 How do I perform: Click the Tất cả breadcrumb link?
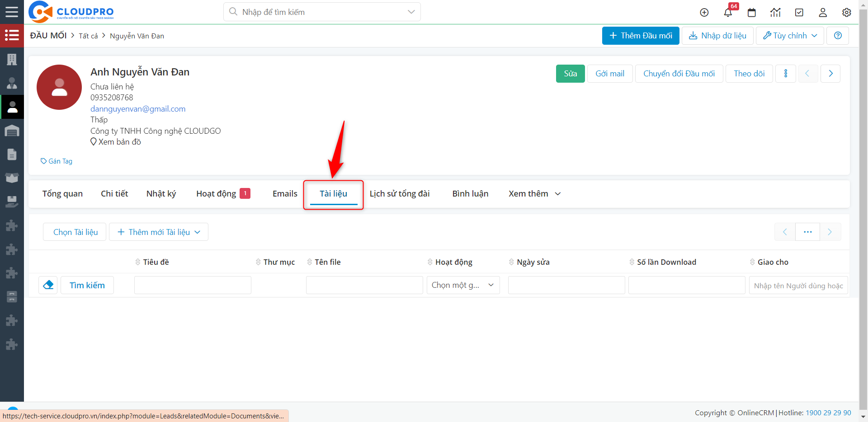[88, 36]
